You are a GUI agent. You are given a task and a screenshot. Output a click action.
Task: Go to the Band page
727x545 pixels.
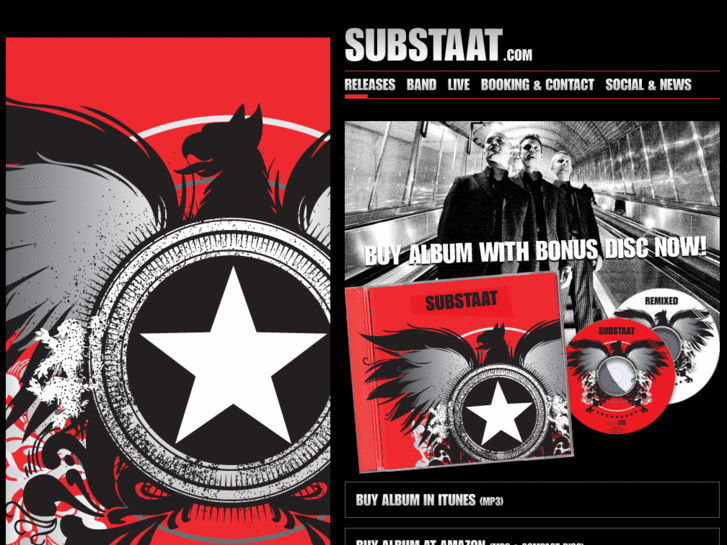click(x=421, y=84)
